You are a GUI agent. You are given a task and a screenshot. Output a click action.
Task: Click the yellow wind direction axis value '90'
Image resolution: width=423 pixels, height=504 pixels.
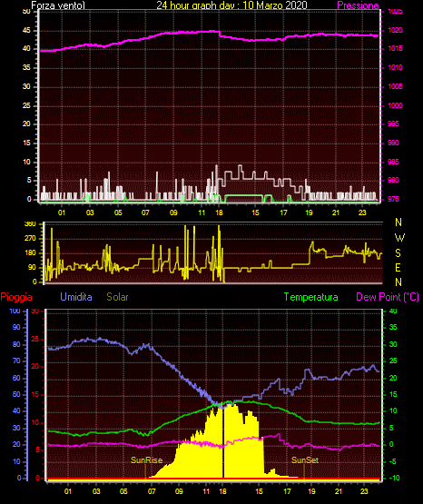pos(33,267)
